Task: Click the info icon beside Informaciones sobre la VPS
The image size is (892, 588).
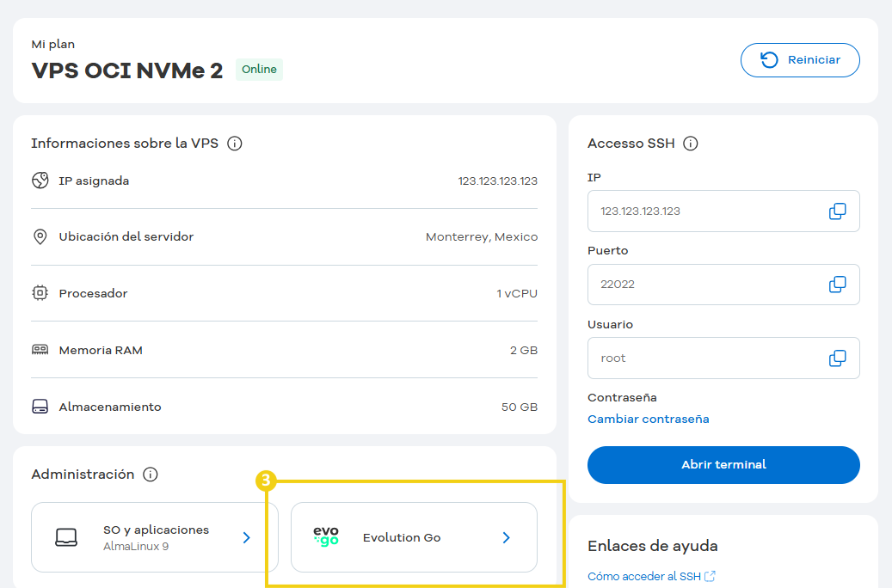Action: pos(235,144)
